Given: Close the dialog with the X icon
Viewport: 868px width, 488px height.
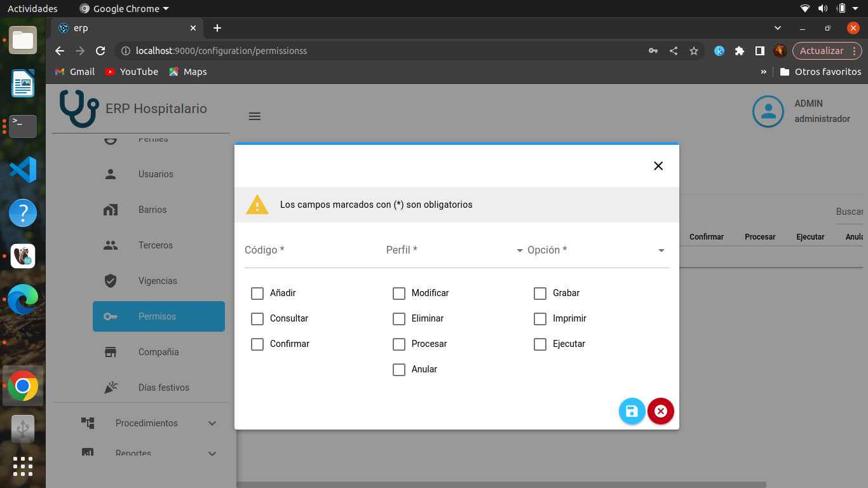Looking at the screenshot, I should point(658,166).
